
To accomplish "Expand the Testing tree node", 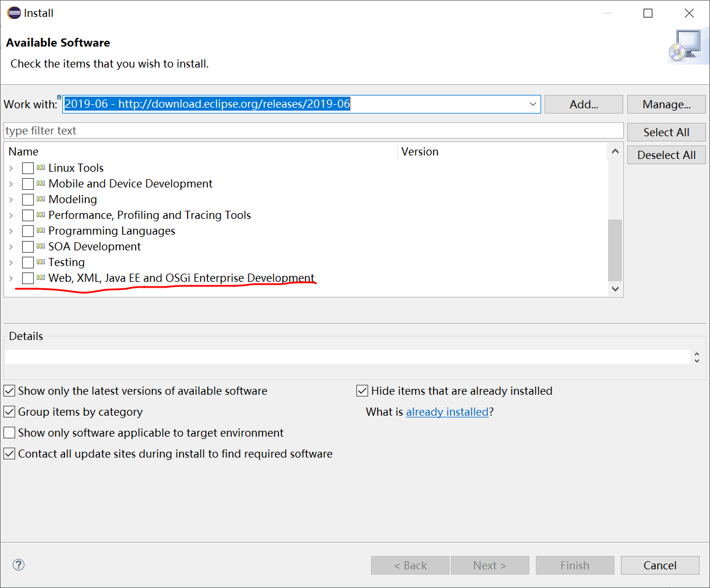I will click(x=11, y=263).
